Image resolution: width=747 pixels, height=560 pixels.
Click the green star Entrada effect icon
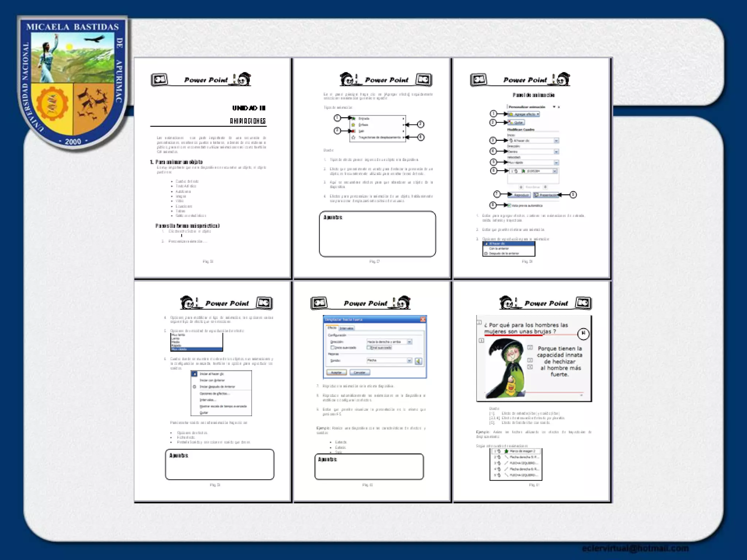353,118
